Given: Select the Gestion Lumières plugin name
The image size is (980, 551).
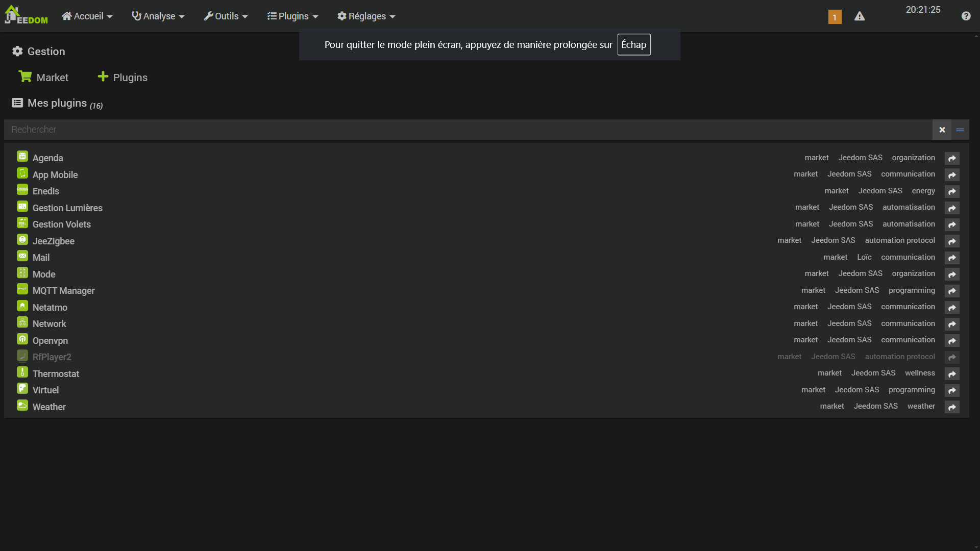Looking at the screenshot, I should 67,208.
